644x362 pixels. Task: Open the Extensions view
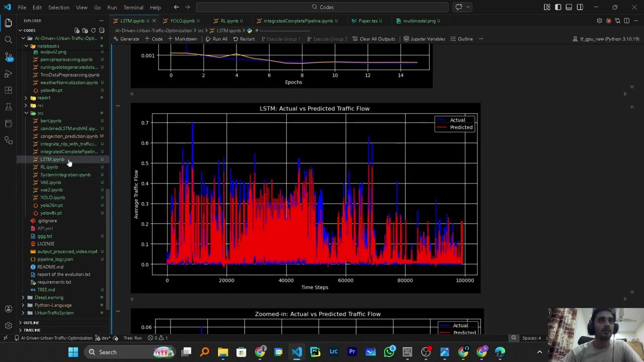click(8, 90)
